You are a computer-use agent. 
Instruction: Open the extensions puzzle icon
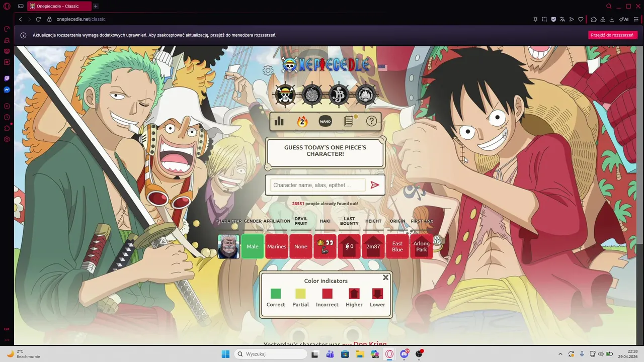(594, 19)
